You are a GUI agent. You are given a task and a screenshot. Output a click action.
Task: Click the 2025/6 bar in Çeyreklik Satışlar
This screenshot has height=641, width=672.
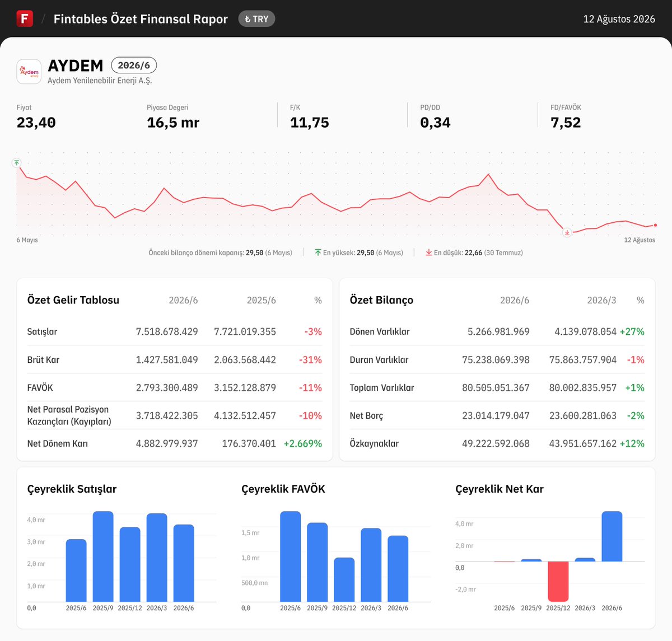[76, 570]
